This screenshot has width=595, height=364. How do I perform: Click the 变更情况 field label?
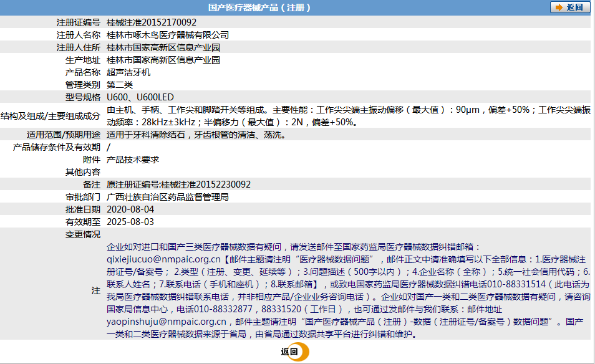click(83, 235)
